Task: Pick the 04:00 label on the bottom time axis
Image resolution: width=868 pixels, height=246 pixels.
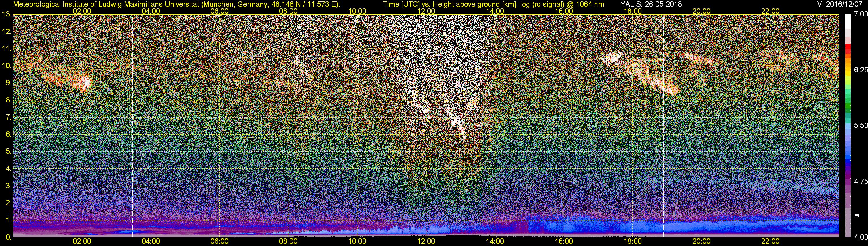Action: pos(151,242)
